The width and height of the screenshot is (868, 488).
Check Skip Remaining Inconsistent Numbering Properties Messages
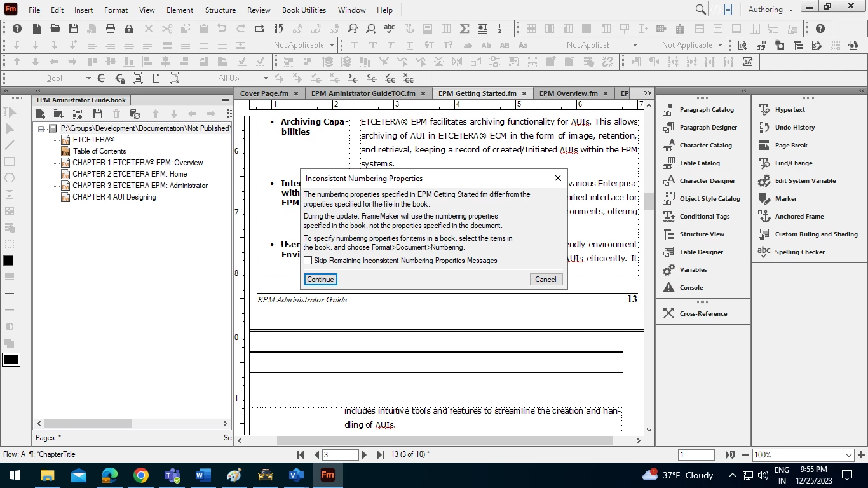(x=308, y=261)
